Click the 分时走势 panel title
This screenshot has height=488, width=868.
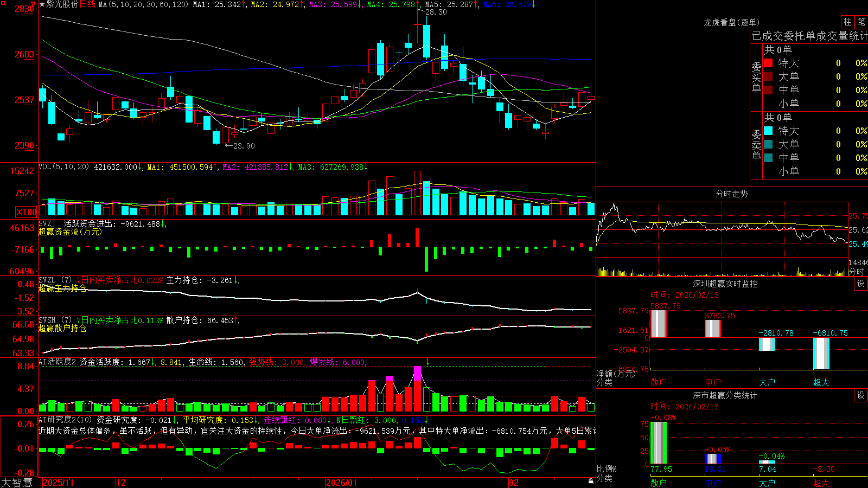click(731, 194)
